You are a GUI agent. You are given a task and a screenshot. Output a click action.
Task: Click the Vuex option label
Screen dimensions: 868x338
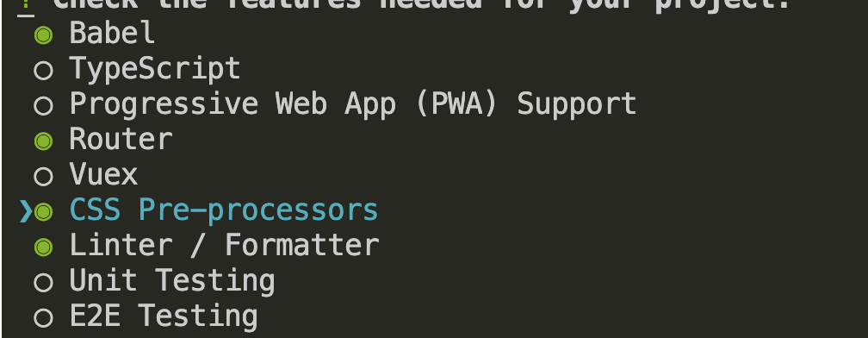[x=103, y=174]
